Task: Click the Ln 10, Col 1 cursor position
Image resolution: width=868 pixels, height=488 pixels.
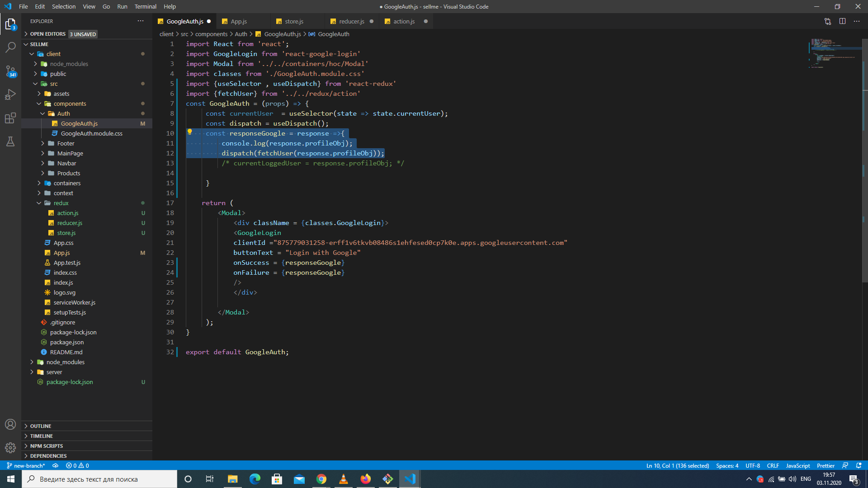Action: pos(677,465)
